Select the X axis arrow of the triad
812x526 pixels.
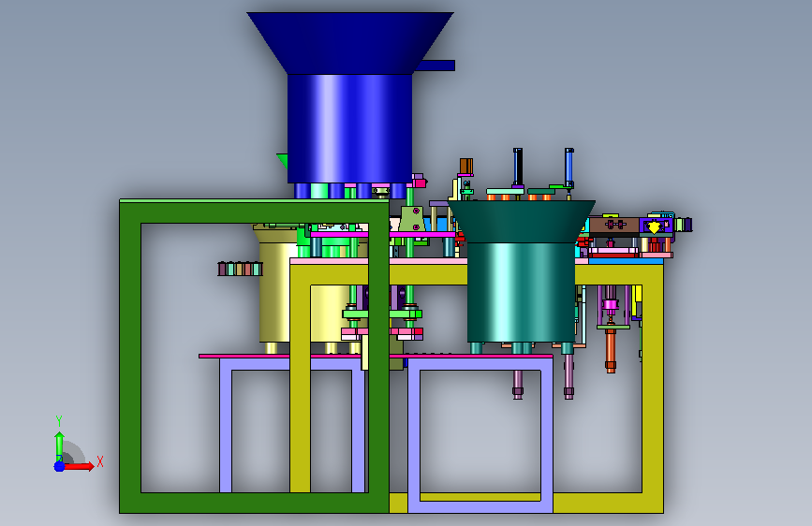79,466
